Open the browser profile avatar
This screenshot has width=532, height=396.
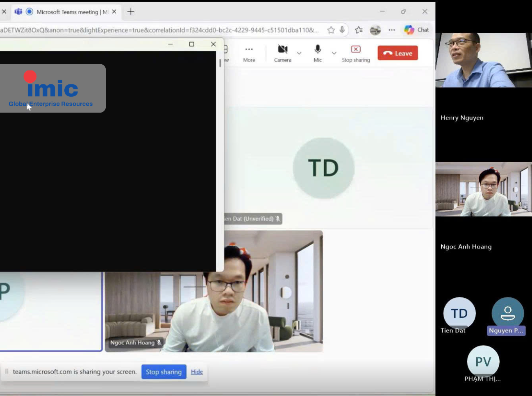pyautogui.click(x=376, y=29)
